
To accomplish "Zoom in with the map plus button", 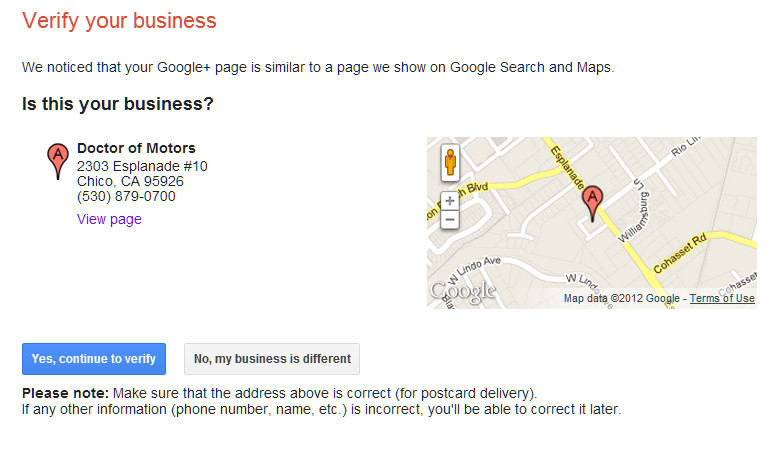I will 450,201.
